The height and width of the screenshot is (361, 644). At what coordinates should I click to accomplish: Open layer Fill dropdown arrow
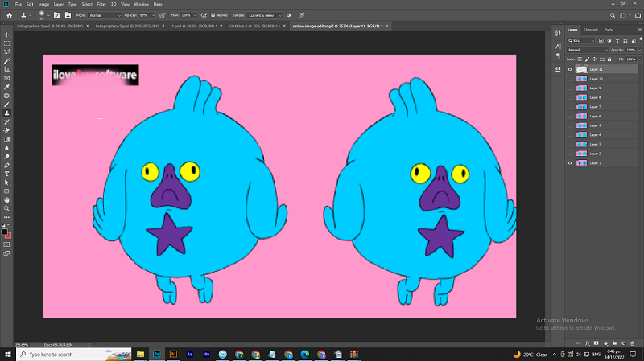point(639,59)
